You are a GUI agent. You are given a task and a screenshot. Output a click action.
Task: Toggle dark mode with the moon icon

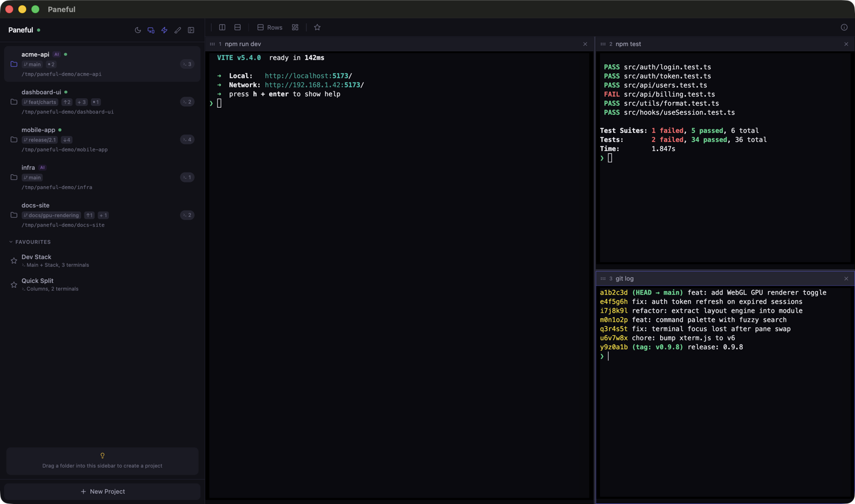[137, 30]
